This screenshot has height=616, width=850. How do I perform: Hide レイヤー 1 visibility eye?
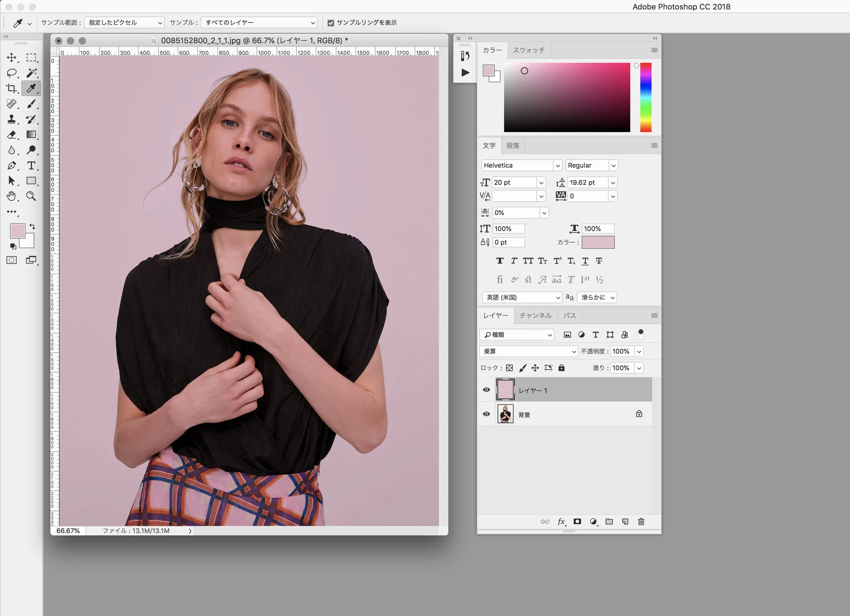(x=486, y=390)
